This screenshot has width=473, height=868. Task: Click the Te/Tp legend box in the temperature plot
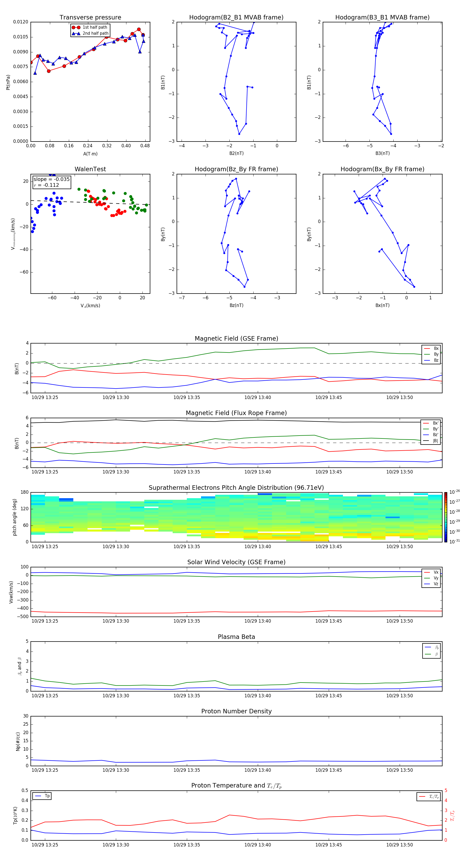click(429, 796)
